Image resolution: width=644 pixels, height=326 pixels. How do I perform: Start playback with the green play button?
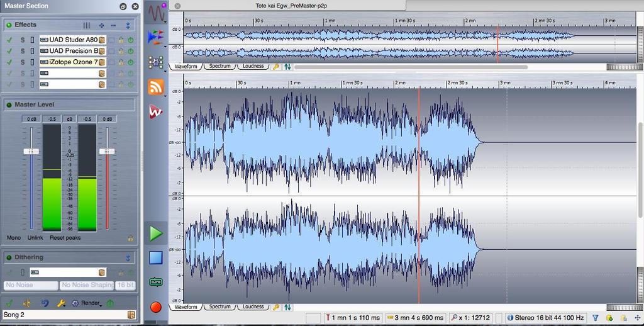[x=156, y=233]
